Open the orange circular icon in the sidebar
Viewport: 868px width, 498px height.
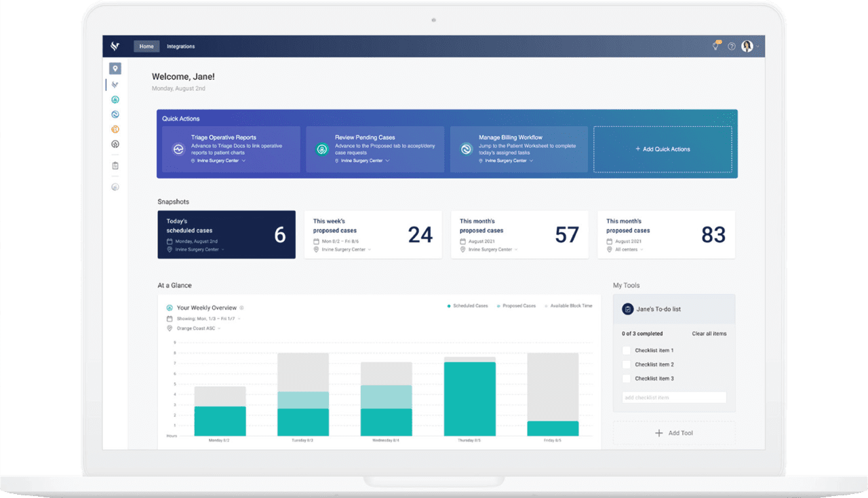pyautogui.click(x=115, y=129)
